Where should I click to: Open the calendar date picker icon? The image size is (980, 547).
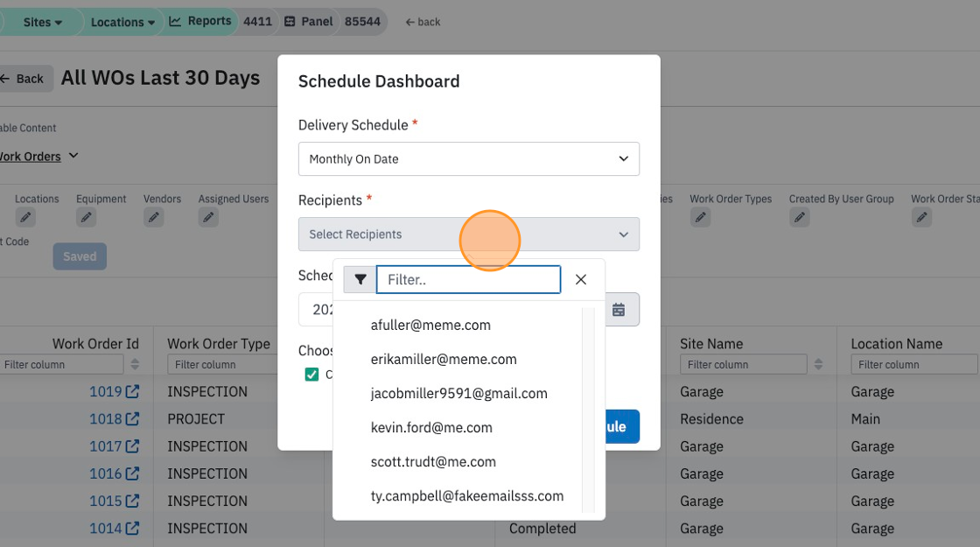tap(619, 310)
